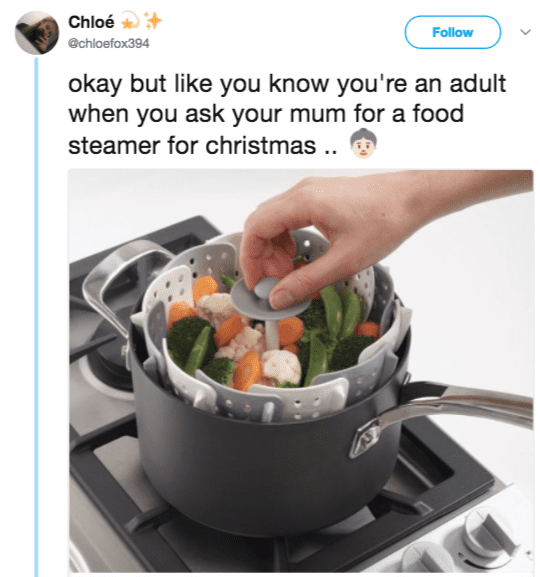This screenshot has width=540, height=577.
Task: Visit the @chloefox394 handle link
Action: click(109, 43)
